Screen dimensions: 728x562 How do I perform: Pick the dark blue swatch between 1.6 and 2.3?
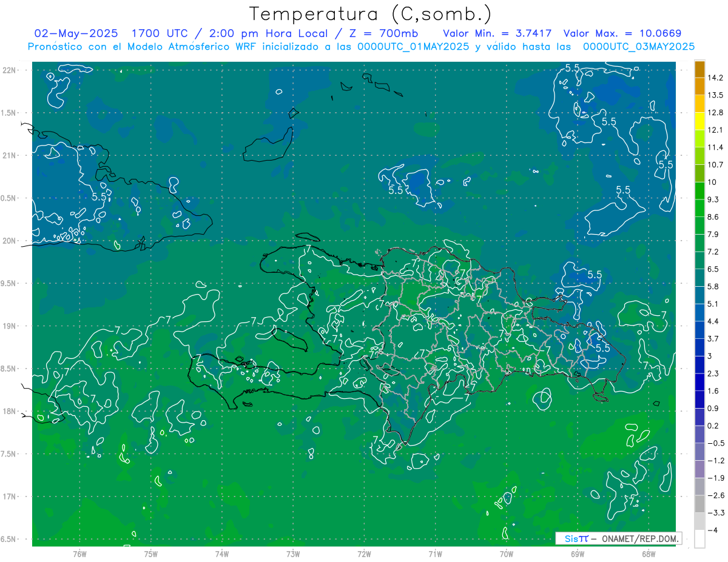click(699, 382)
